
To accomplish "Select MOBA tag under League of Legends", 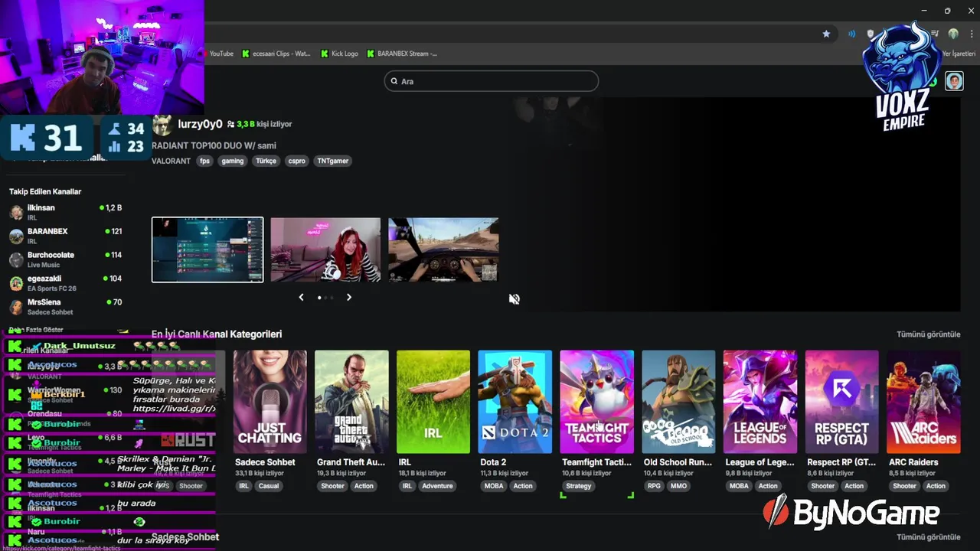I will [x=739, y=486].
